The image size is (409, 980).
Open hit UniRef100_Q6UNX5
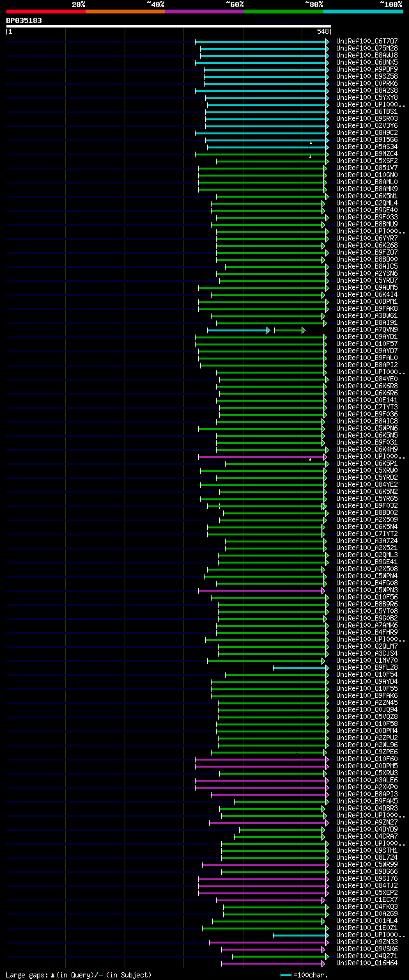(x=367, y=62)
